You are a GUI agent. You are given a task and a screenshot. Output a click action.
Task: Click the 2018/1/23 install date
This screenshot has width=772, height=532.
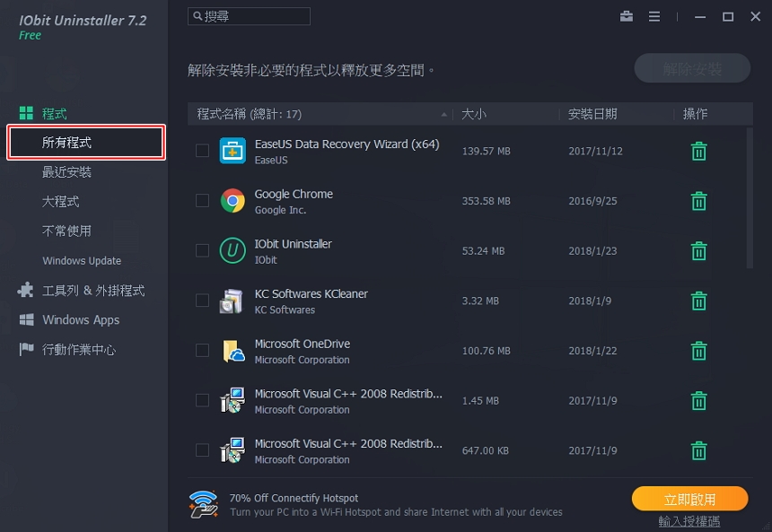pos(592,251)
